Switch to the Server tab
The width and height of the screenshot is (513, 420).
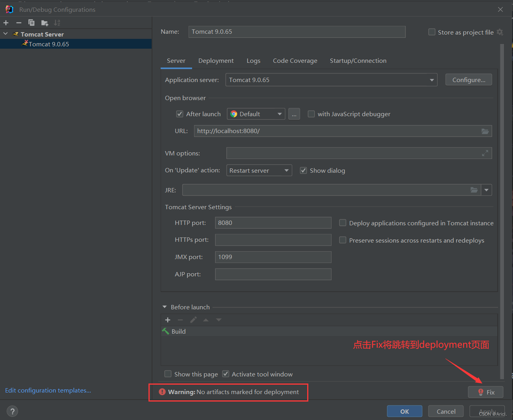click(176, 61)
